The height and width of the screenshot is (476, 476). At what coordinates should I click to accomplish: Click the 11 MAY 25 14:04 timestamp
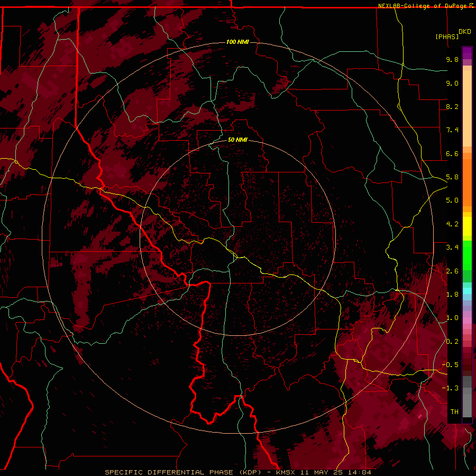[x=336, y=472]
